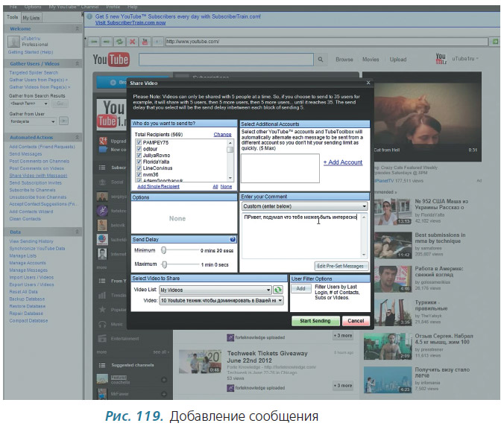This screenshot has width=504, height=426.
Task: Click the YouTube home icon in toolbar
Action: [x=145, y=42]
